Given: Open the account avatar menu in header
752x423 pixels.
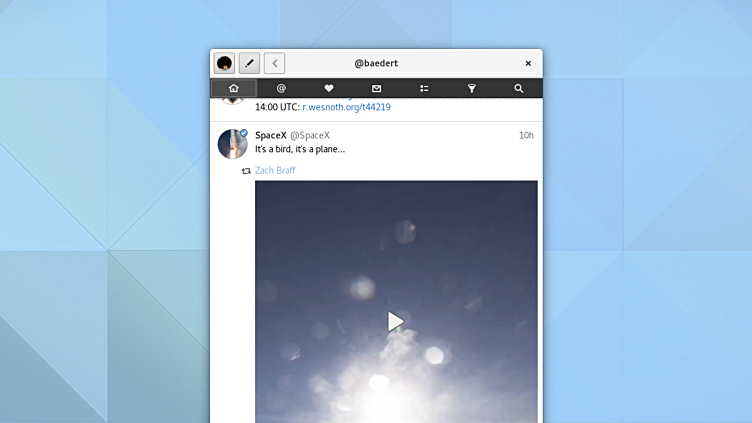Looking at the screenshot, I should click(224, 63).
